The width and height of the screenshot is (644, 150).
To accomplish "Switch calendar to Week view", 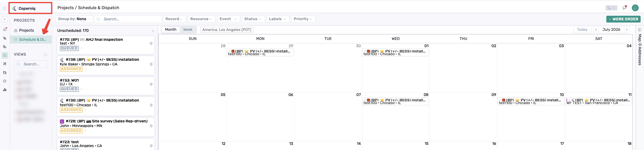I will 188,30.
